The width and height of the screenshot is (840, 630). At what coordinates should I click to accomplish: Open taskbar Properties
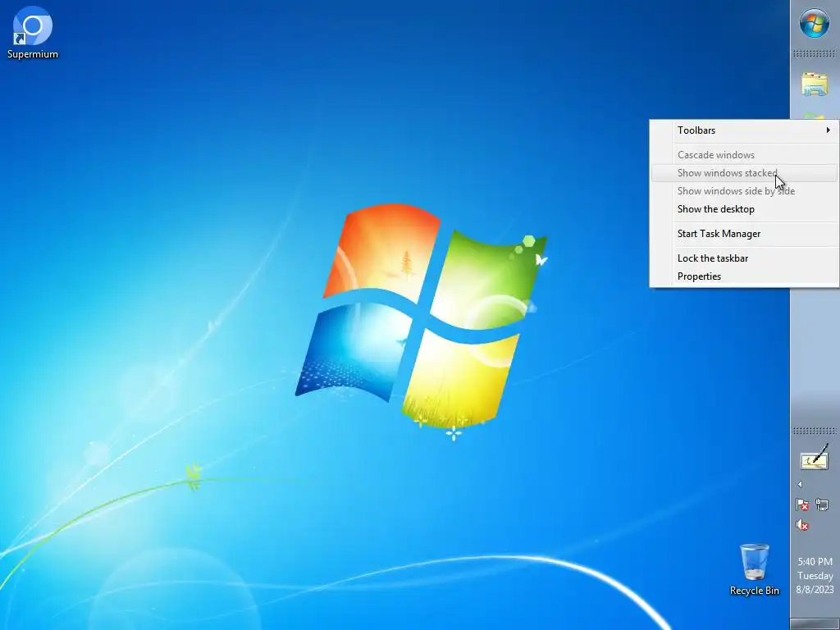(745, 276)
